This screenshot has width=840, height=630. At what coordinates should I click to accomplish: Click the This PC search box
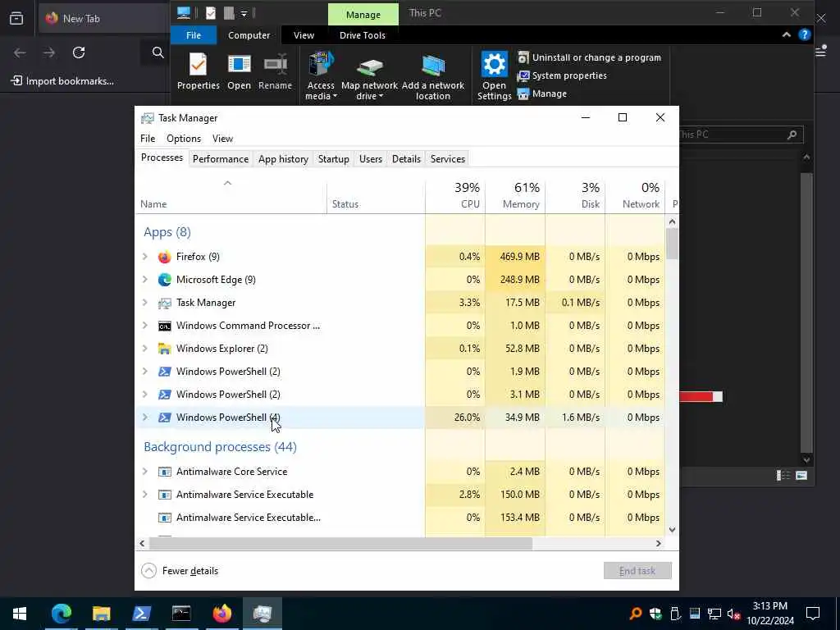[741, 135]
